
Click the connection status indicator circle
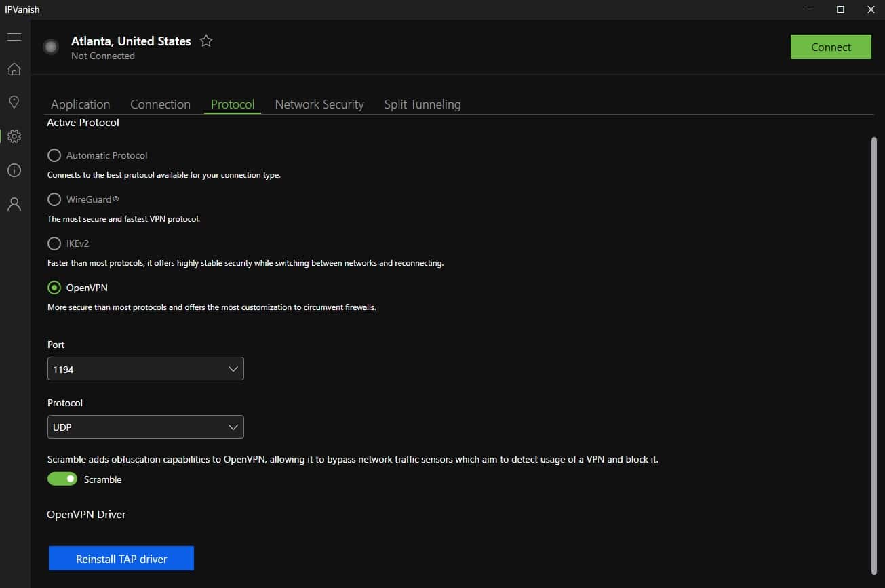[x=51, y=47]
